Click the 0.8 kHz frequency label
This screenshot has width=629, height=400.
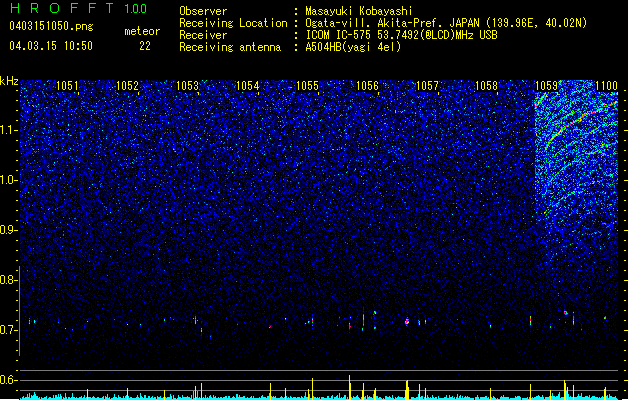click(x=8, y=280)
